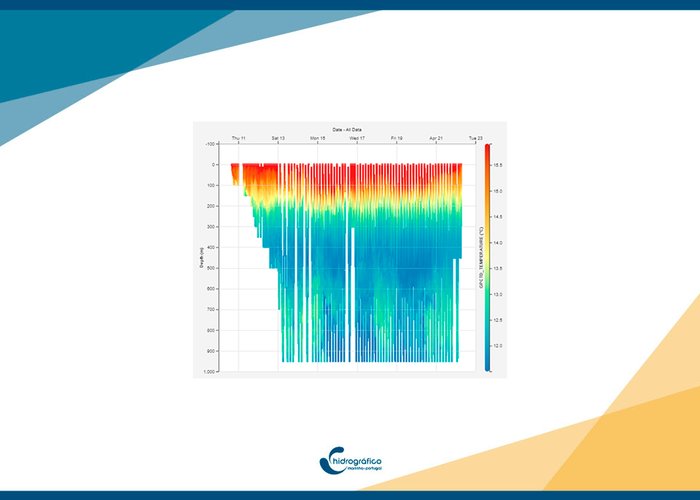Select the 'Sat 13' date axis label
This screenshot has height=500, width=700.
pyautogui.click(x=278, y=138)
